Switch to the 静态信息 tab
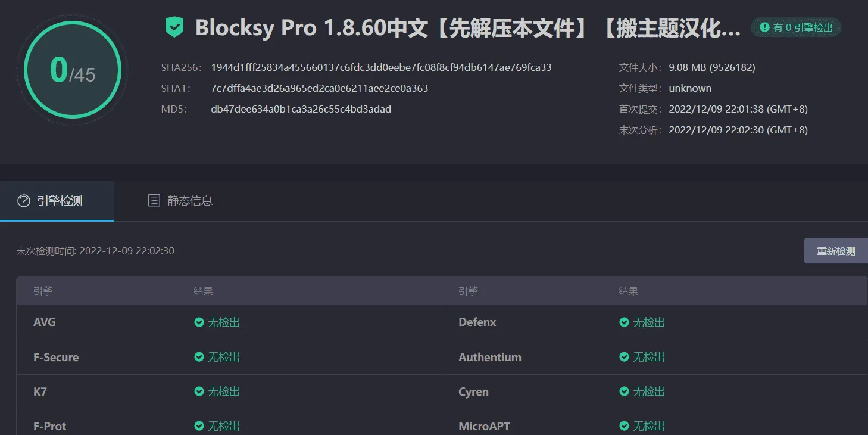Image resolution: width=868 pixels, height=435 pixels. 180,201
